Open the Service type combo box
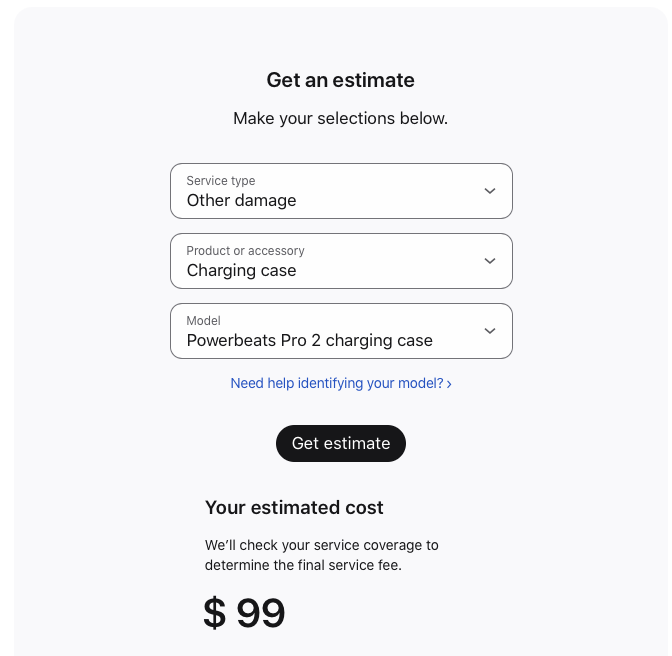 (341, 191)
